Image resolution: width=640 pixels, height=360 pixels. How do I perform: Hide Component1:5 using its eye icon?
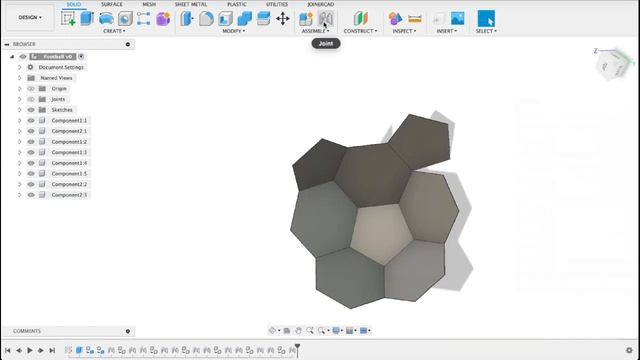tap(31, 173)
